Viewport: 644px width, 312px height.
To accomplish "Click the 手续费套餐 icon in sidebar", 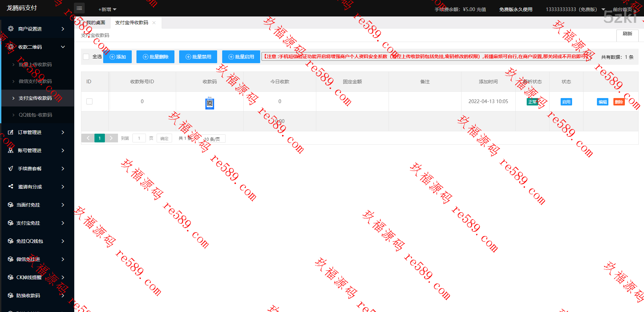I will point(11,169).
